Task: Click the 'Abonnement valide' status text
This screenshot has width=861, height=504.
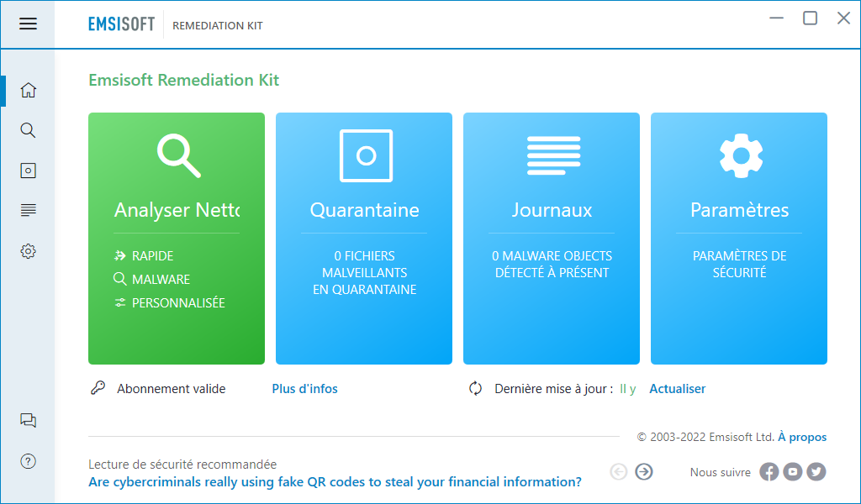Action: [172, 389]
